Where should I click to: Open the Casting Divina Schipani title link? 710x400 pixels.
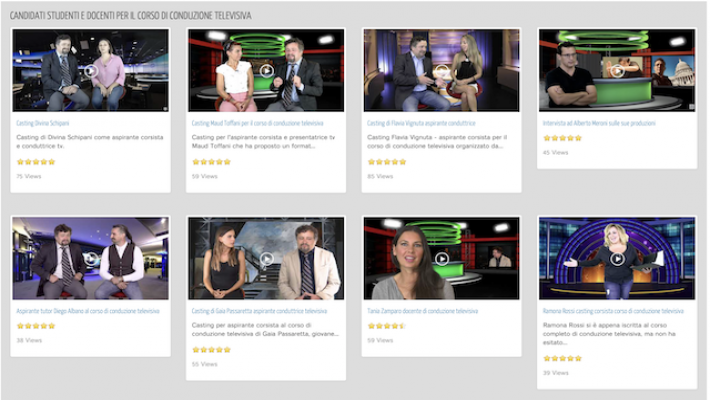[x=41, y=123]
